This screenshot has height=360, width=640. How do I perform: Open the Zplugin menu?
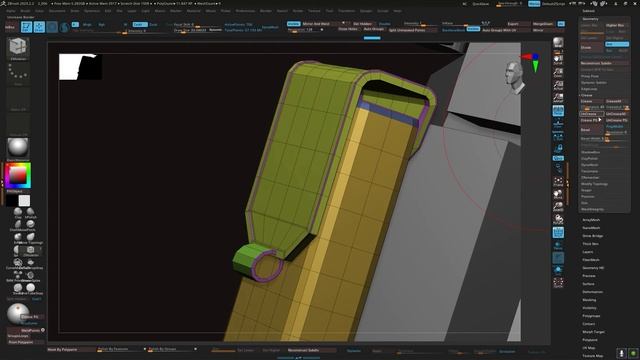tap(366, 11)
